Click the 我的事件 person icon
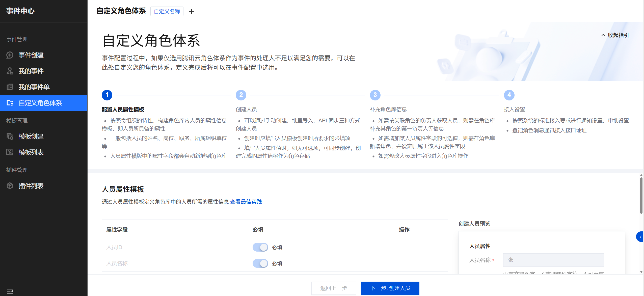 (10, 71)
